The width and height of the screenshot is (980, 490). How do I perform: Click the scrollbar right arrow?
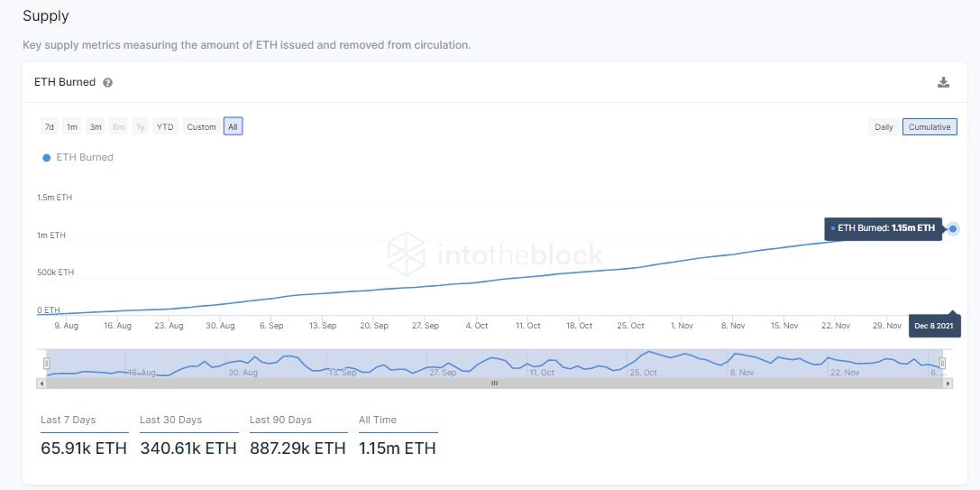pos(948,384)
